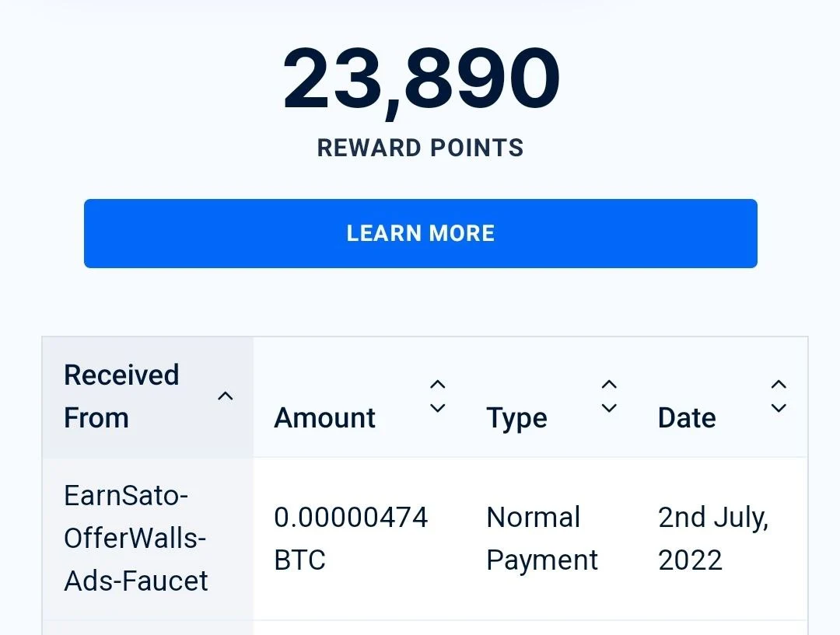
Task: Sort table by Date header text
Action: (x=687, y=417)
